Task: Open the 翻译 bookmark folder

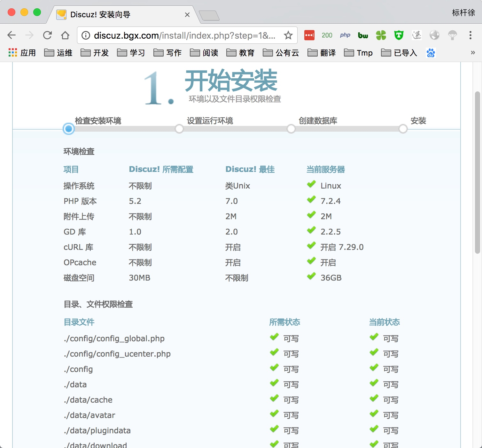Action: click(322, 53)
